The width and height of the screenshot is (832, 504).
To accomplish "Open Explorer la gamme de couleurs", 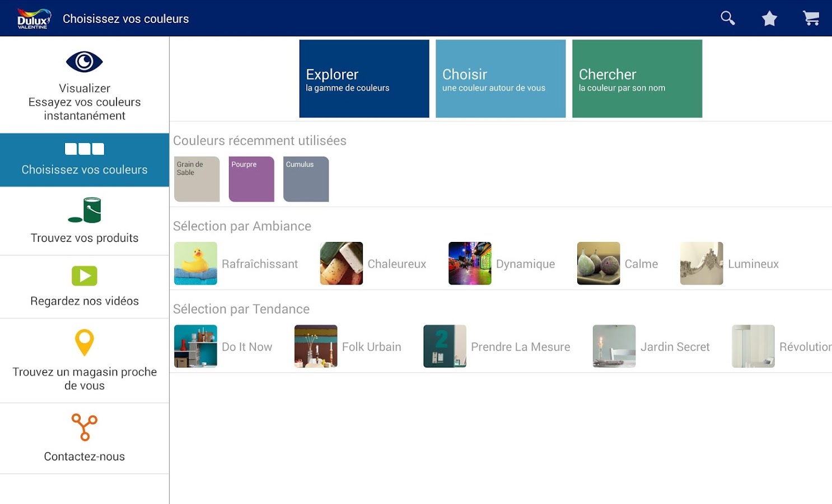I will 364,78.
